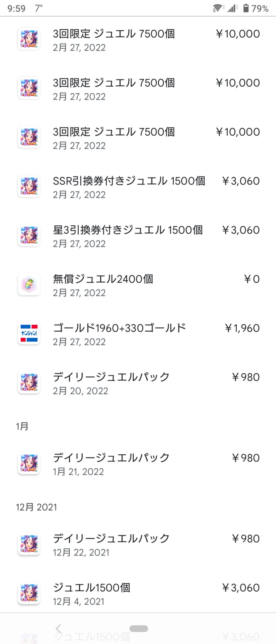The image size is (276, 644).
Task: Tap the icon beside ジュエル1500個 dated 12月 4
Action: coord(29,593)
